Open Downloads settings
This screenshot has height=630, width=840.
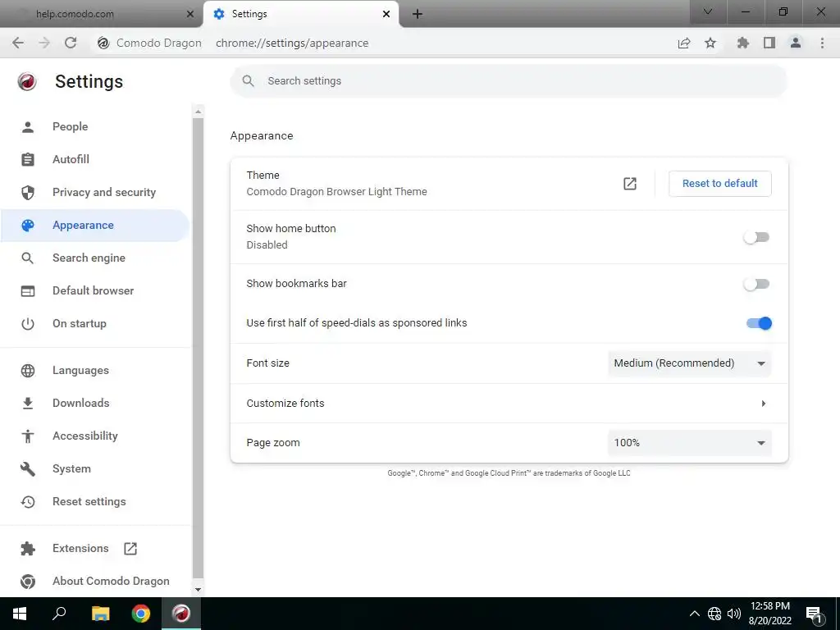point(95,404)
